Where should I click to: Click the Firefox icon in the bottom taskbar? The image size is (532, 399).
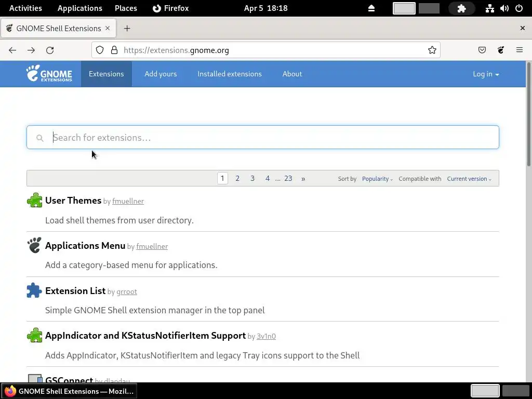pos(10,391)
